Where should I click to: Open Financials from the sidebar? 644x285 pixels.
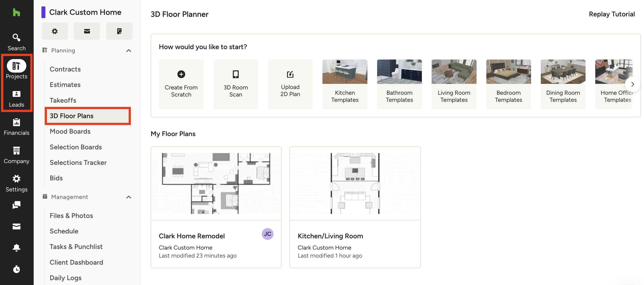pyautogui.click(x=17, y=127)
